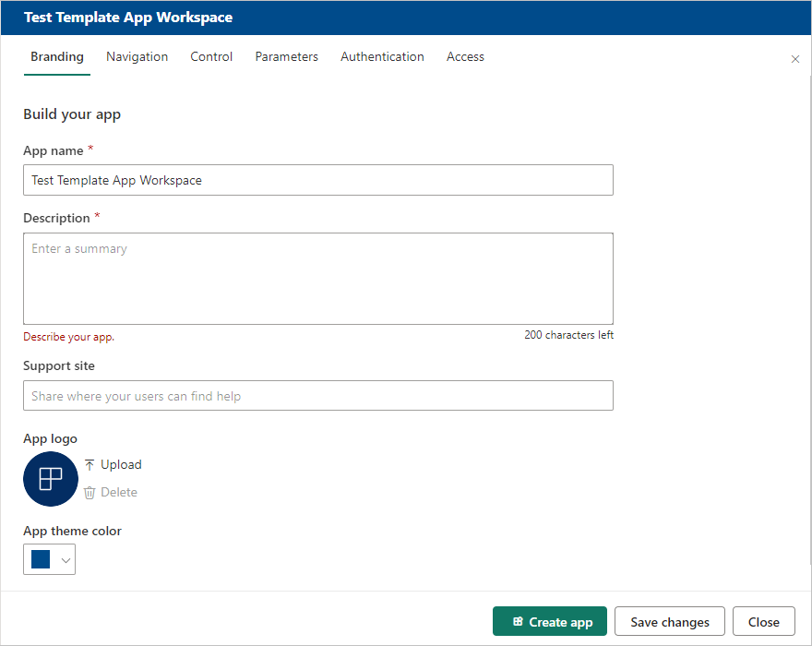The height and width of the screenshot is (646, 812).
Task: Click the trash can icon beside Delete
Action: click(90, 493)
